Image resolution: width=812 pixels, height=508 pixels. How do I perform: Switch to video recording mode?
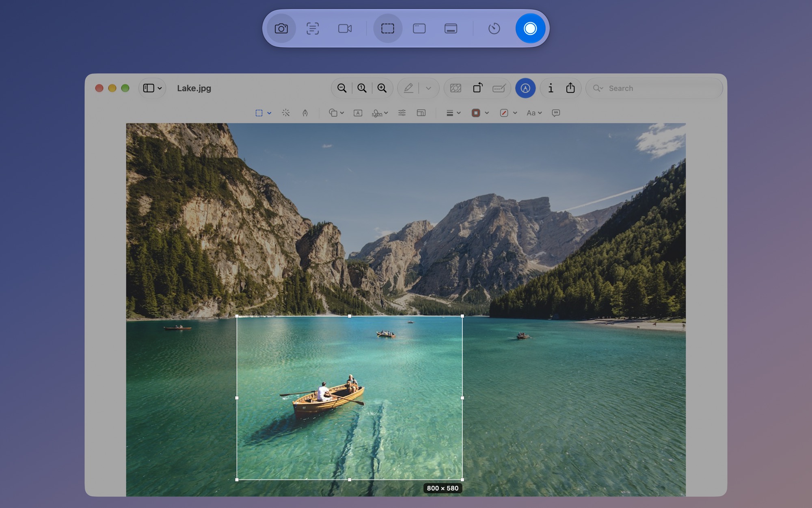pyautogui.click(x=345, y=28)
